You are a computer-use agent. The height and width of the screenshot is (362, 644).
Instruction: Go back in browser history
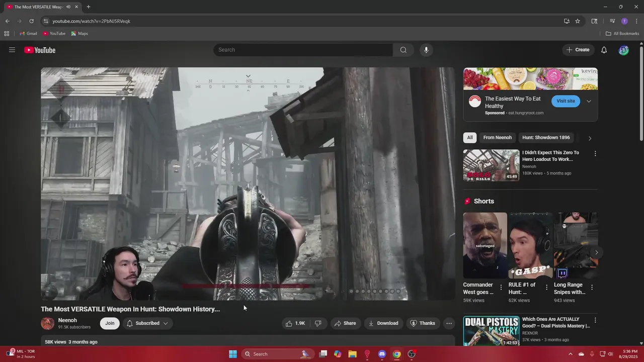(x=7, y=21)
